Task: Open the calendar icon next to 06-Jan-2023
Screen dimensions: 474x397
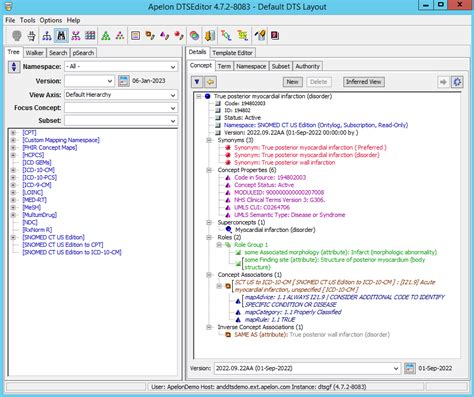Action: point(124,81)
